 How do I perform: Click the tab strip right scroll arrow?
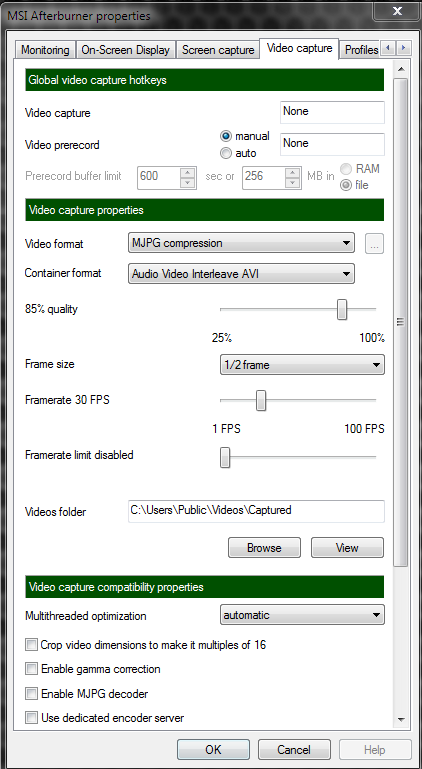pyautogui.click(x=403, y=48)
